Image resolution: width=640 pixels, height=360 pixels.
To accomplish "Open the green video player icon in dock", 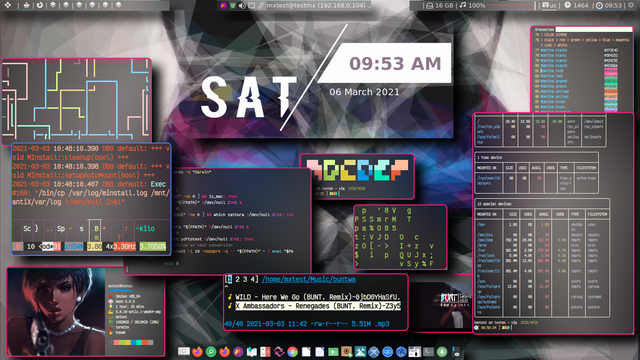I will (x=333, y=352).
